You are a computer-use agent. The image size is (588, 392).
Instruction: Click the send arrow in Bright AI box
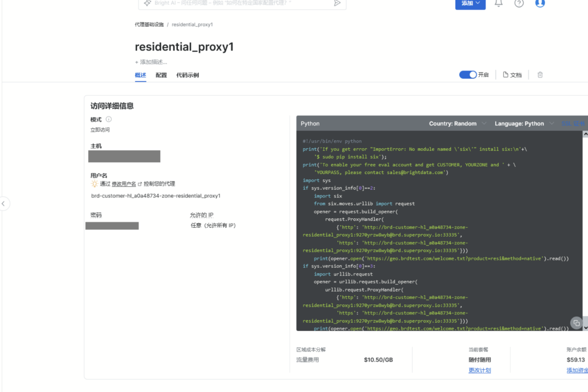coord(337,3)
